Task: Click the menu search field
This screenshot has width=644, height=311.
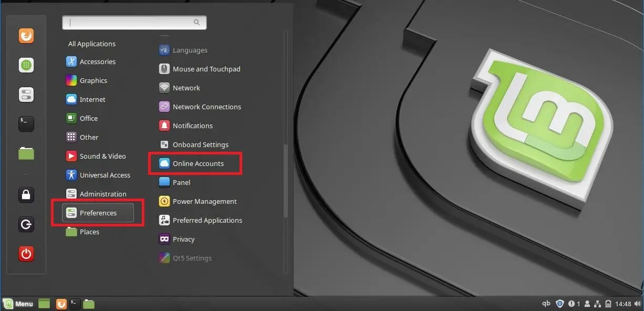Action: (134, 23)
